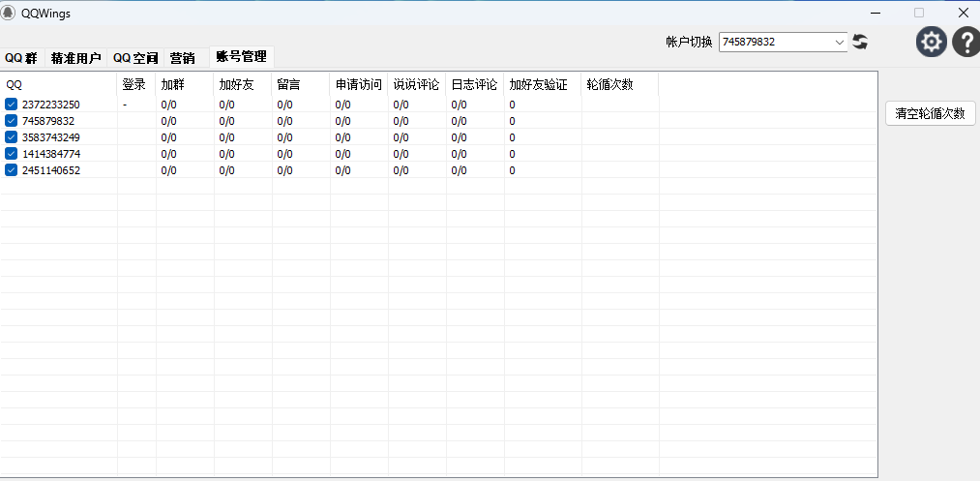Screen dimensions: 980x481
Task: Switch to the QQ群 tab
Action: tap(21, 58)
